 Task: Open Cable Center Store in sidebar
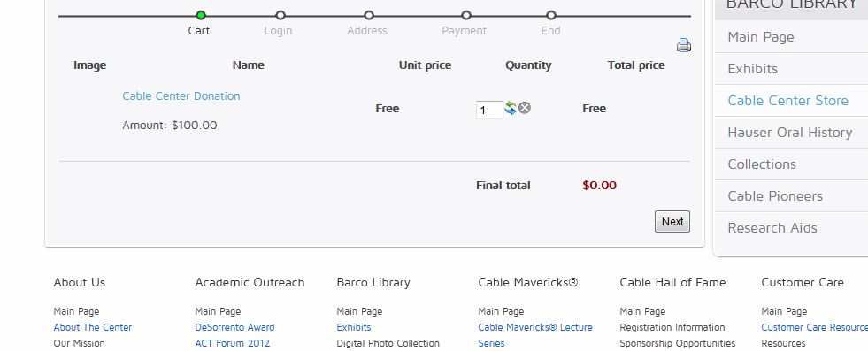787,101
